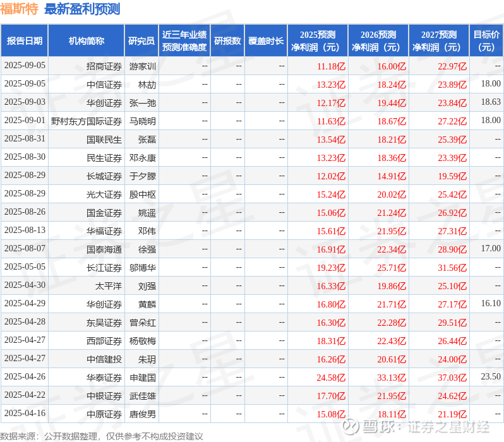
Task: Click the date 2025-05-05
Action: click(x=25, y=267)
